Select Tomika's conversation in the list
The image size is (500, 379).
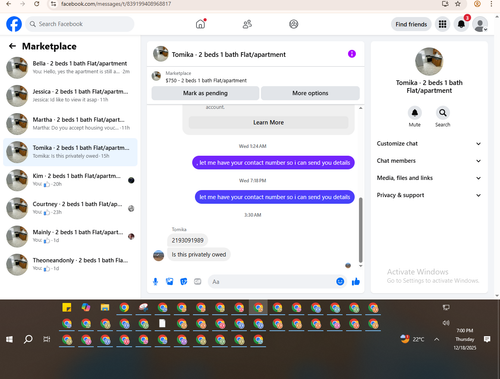pyautogui.click(x=70, y=152)
